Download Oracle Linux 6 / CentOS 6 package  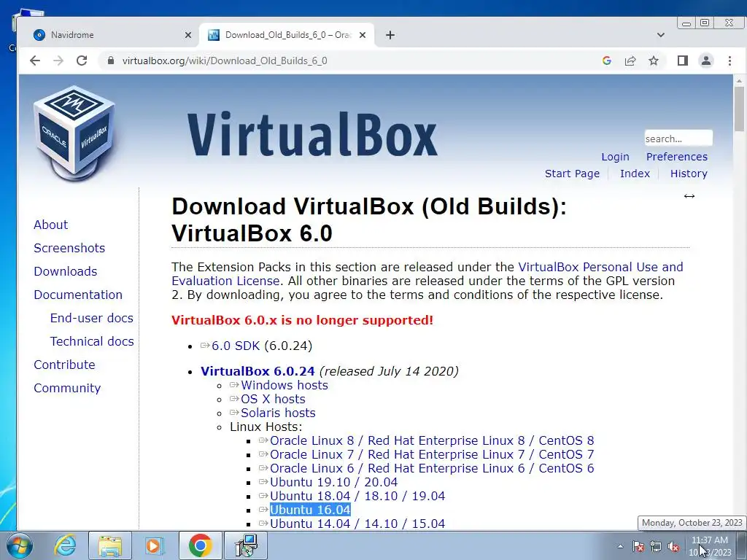coord(432,468)
